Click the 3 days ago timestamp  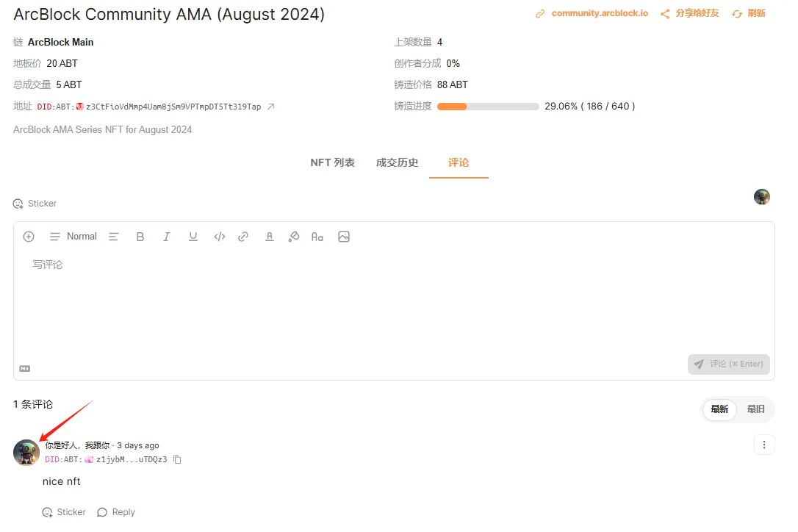point(138,445)
